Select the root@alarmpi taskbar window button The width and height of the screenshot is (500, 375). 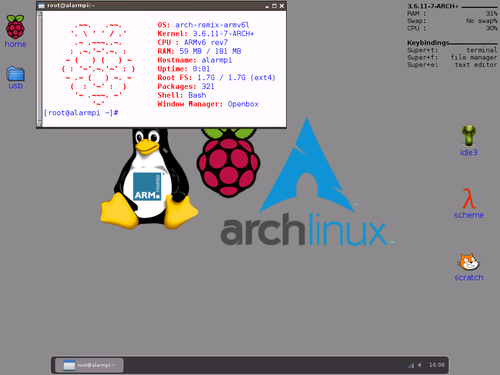pyautogui.click(x=89, y=365)
